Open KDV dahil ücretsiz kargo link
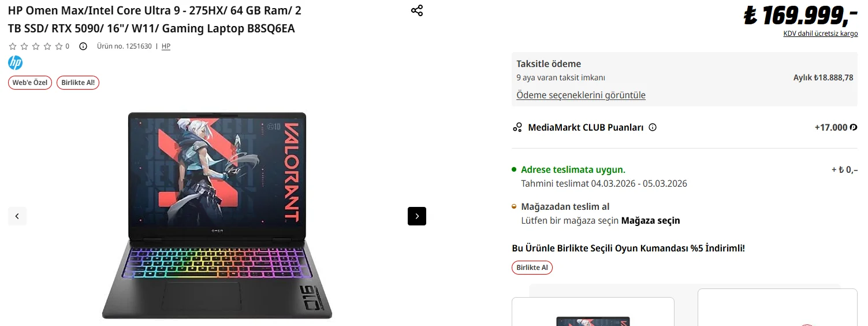 tap(821, 34)
